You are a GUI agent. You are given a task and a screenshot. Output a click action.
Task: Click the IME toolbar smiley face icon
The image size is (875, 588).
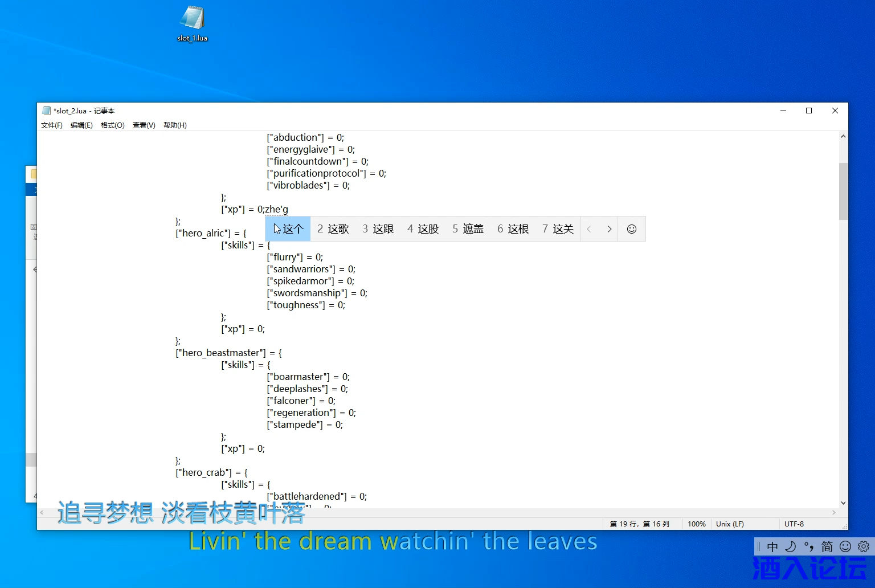pos(845,546)
